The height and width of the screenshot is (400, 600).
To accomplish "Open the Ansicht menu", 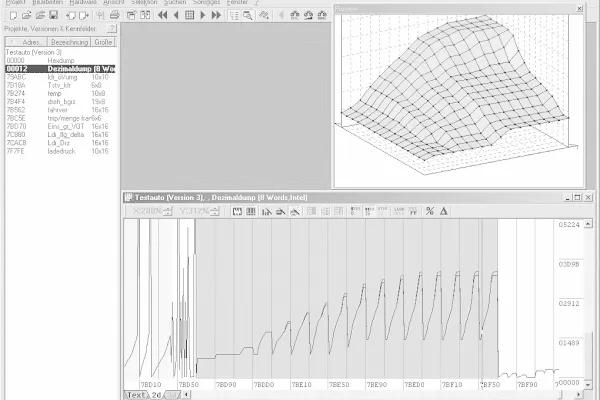I will tap(114, 2).
